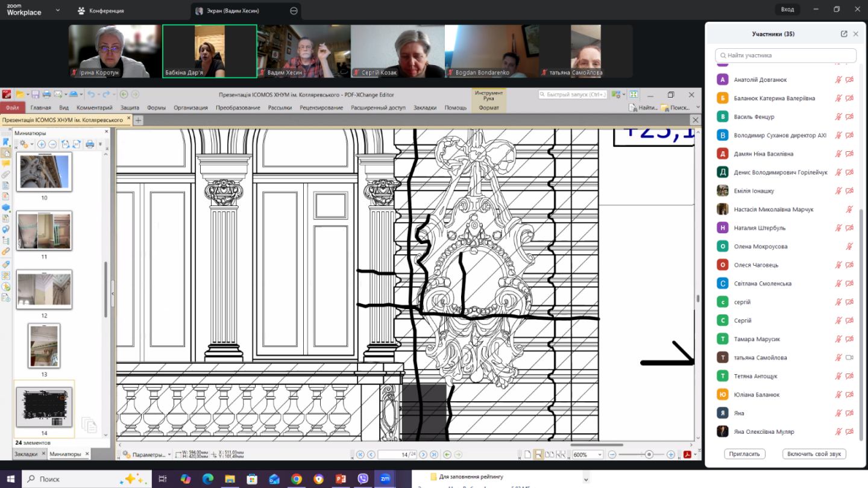This screenshot has width=868, height=488.
Task: Toggle two-page layout view in status bar
Action: coord(549,454)
